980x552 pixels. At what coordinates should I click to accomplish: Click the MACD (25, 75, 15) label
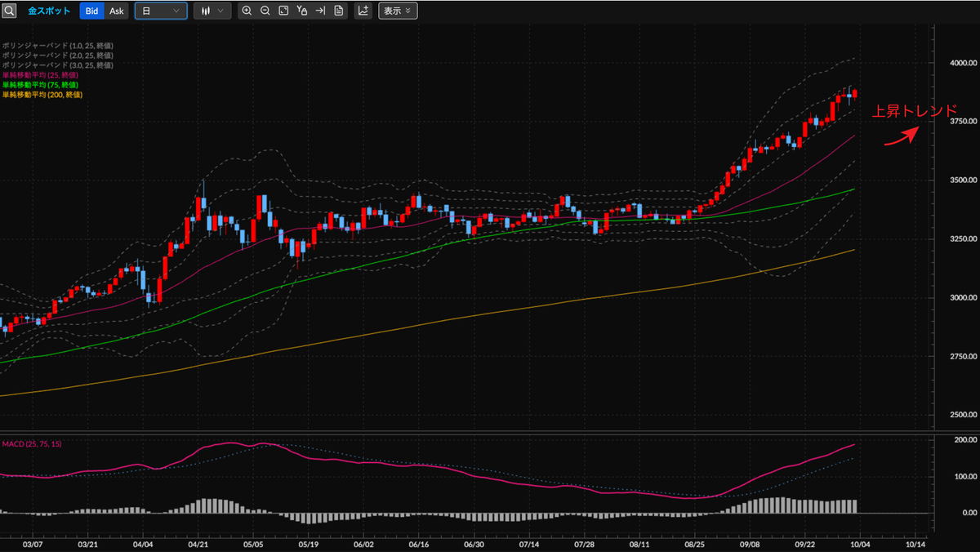click(31, 443)
